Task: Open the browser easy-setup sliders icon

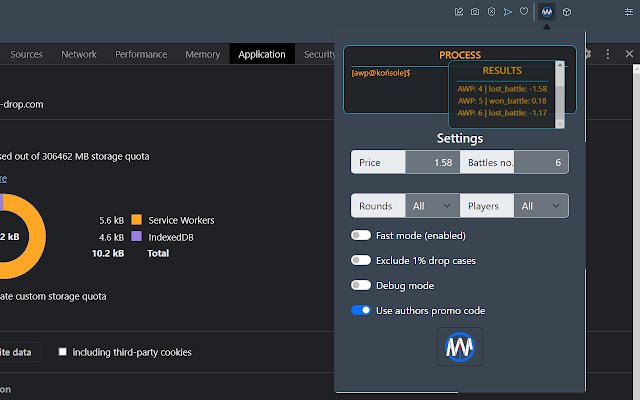Action: 629,12
